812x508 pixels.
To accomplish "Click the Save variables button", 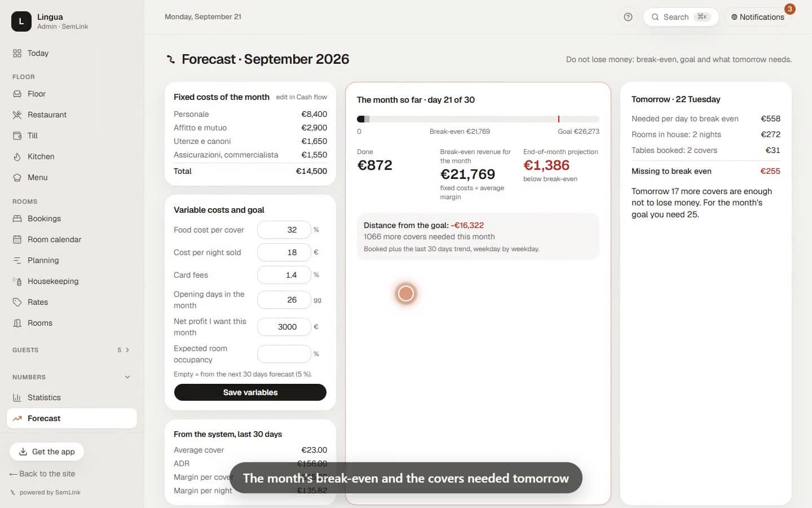I will coord(250,392).
